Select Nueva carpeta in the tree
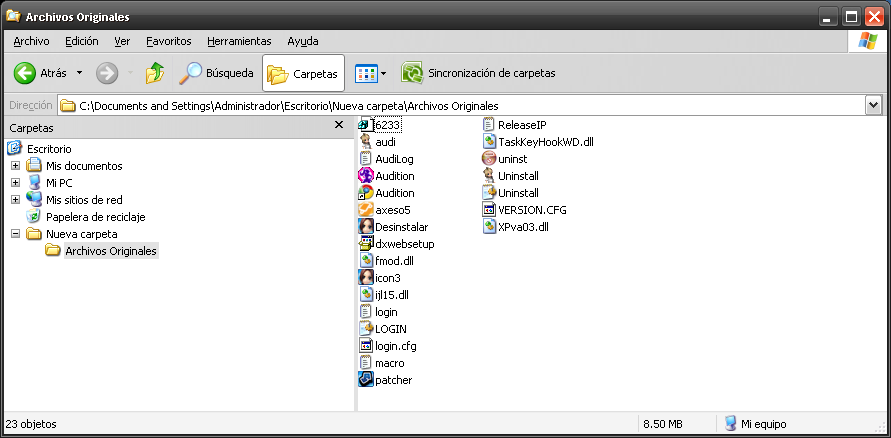 82,234
